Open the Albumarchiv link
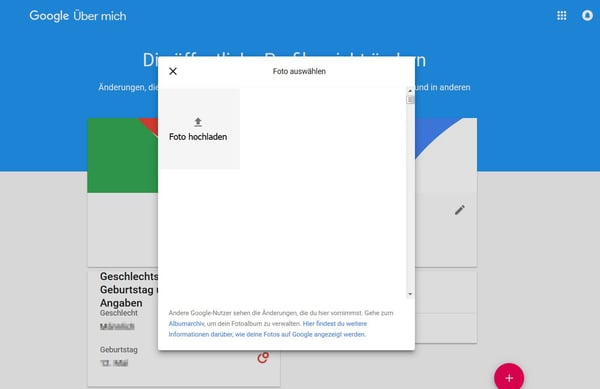The image size is (600, 389). [x=186, y=324]
